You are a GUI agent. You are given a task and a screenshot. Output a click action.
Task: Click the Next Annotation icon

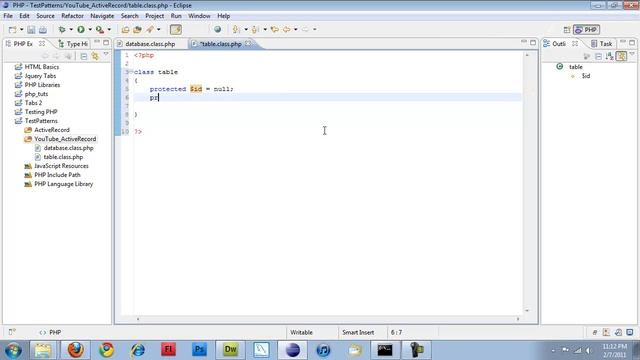tap(236, 29)
